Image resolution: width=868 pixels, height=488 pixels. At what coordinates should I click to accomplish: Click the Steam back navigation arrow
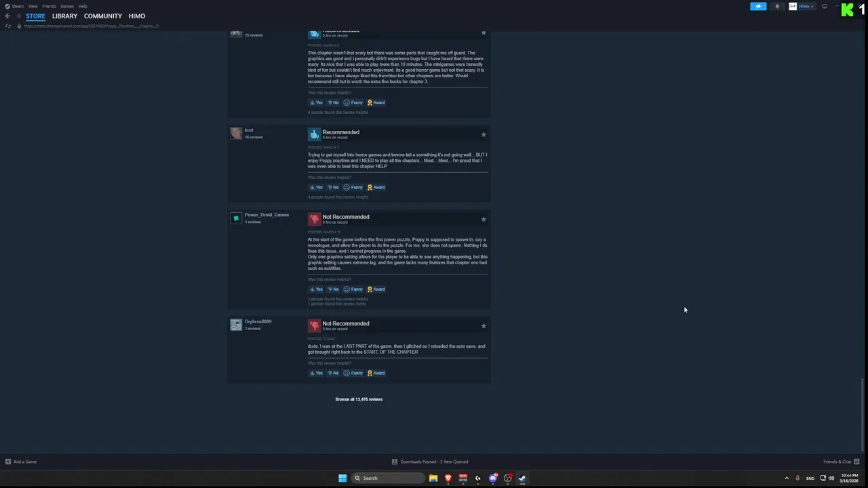pos(7,16)
